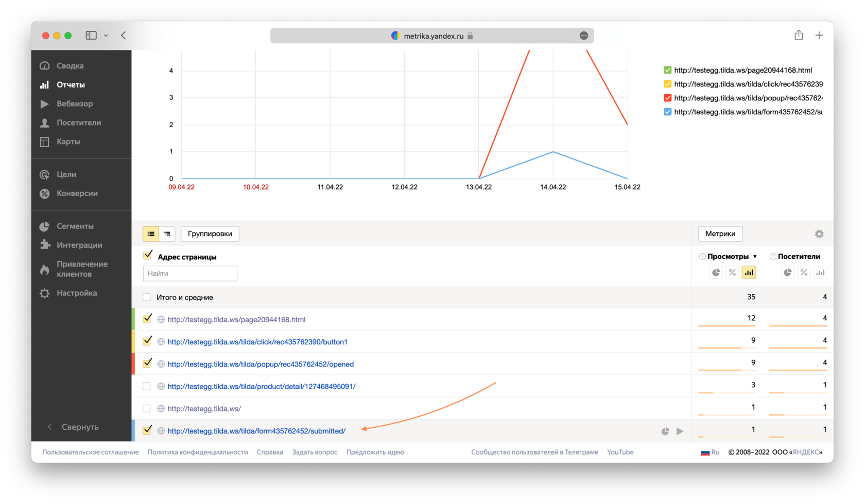Screen dimensions: 865x504
Task: Sort by Просмотры column arrow
Action: pos(755,257)
